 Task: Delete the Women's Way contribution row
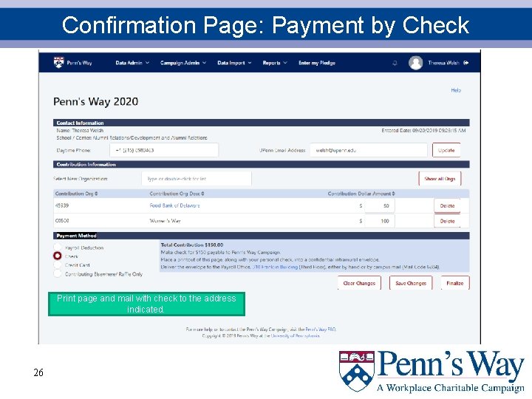447,221
